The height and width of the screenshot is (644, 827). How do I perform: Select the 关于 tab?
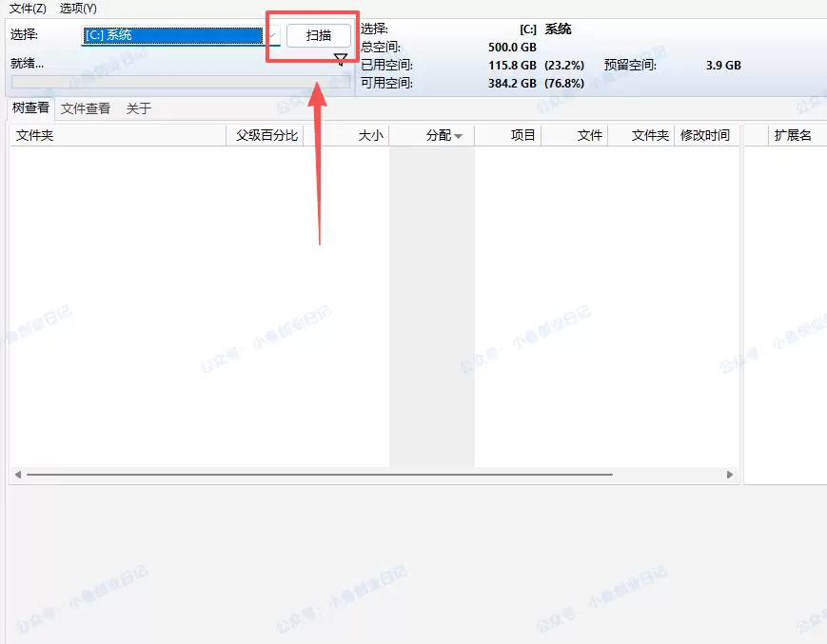pos(137,108)
